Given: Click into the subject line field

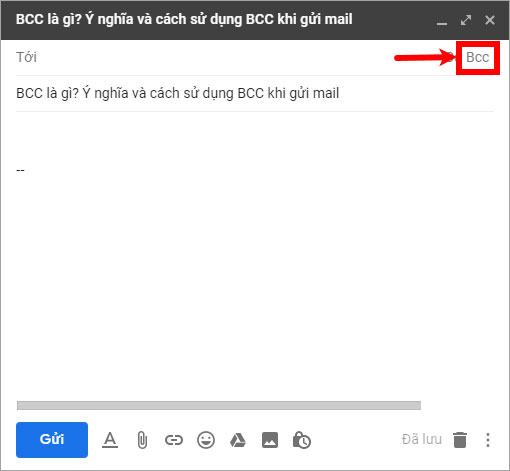Looking at the screenshot, I should click(255, 93).
